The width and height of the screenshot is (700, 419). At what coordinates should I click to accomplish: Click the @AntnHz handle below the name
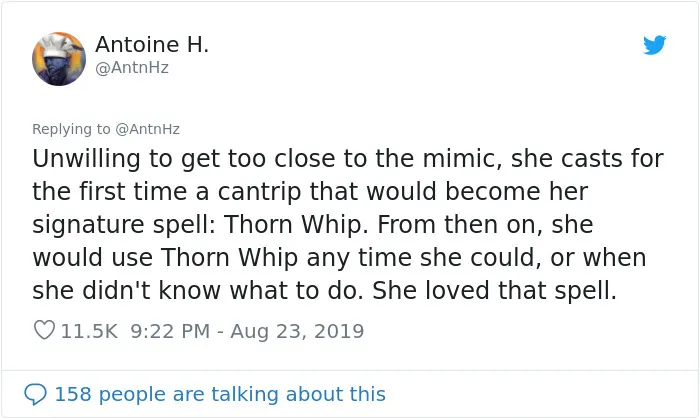pos(132,68)
